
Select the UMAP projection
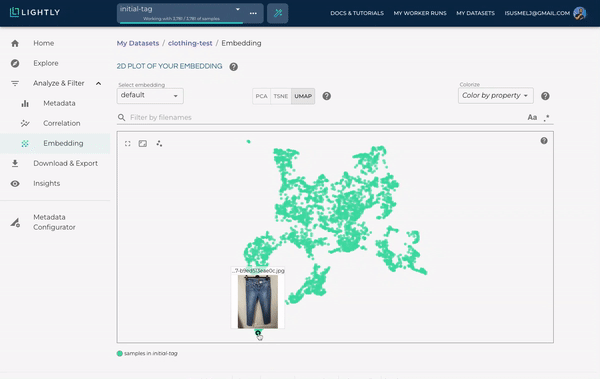tap(303, 96)
